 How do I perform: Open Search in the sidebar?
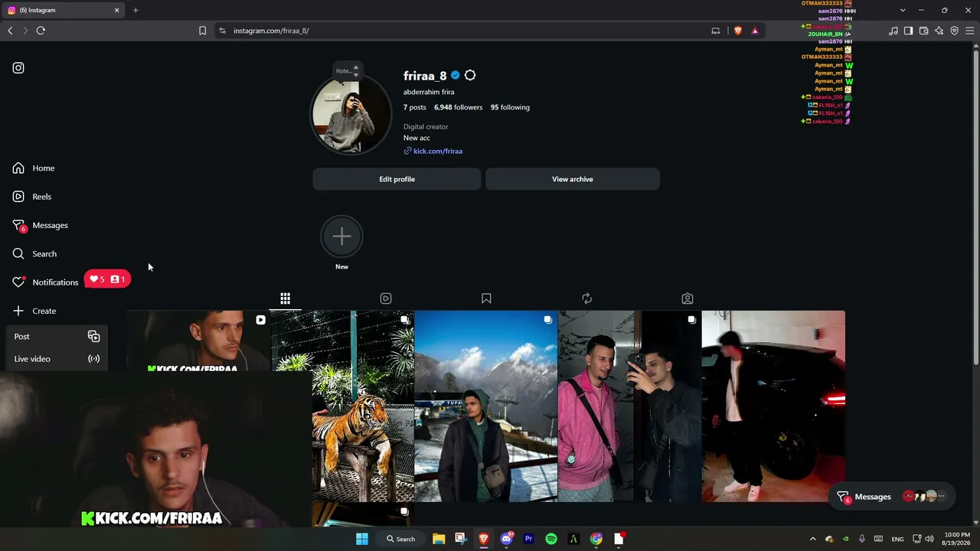(34, 253)
